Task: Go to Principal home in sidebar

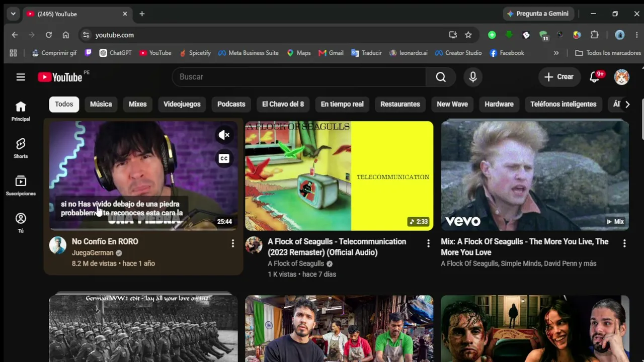Action: 21,111
